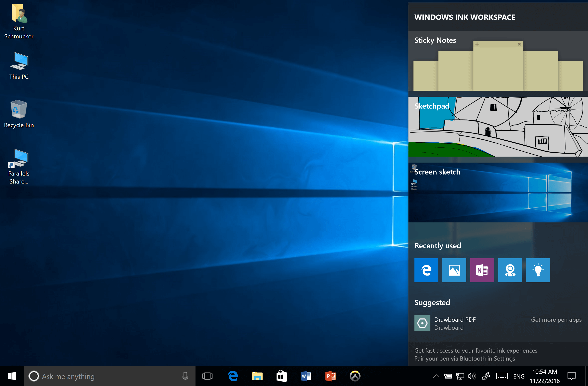The image size is (588, 386).
Task: Open Windows Store in the taskbar
Action: point(282,376)
